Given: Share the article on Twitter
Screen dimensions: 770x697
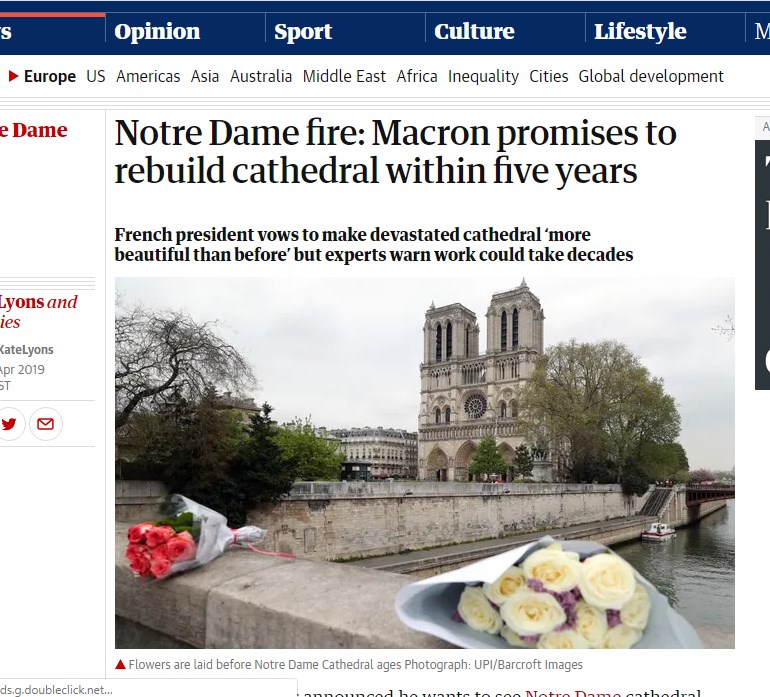Looking at the screenshot, I should [9, 424].
